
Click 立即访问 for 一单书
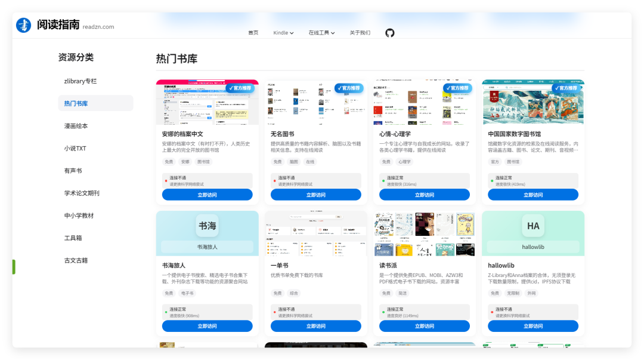pos(316,326)
